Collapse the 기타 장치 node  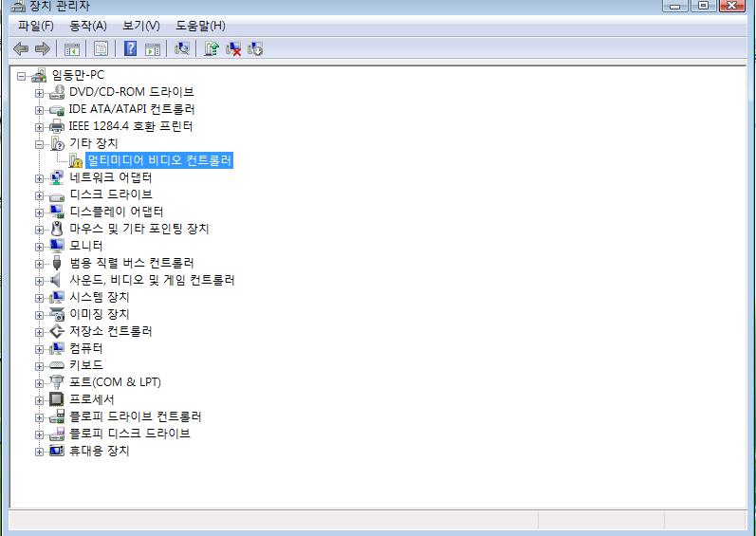[39, 144]
